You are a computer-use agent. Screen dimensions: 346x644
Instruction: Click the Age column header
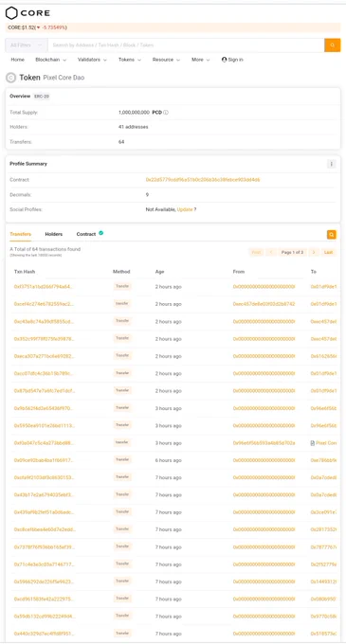(x=159, y=272)
